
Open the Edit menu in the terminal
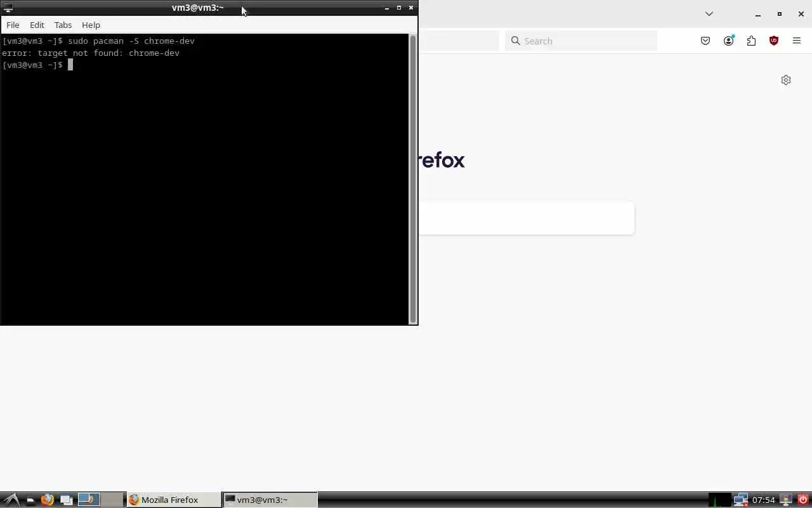pyautogui.click(x=37, y=25)
